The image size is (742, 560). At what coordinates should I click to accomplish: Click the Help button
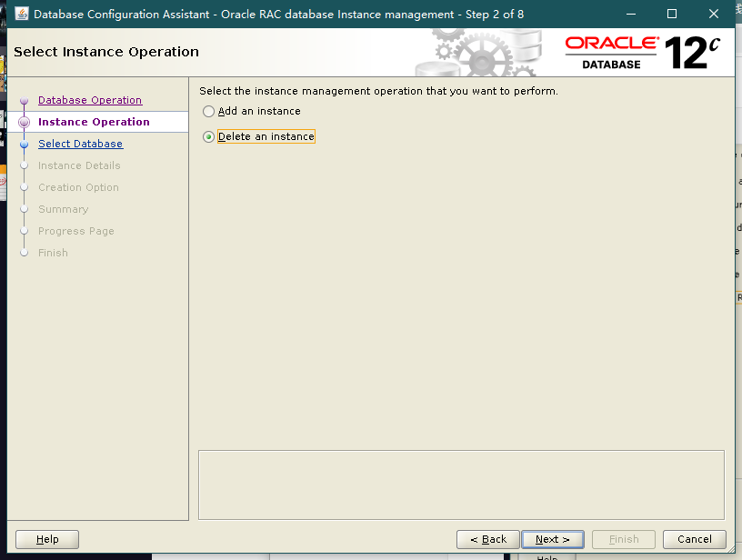[47, 539]
